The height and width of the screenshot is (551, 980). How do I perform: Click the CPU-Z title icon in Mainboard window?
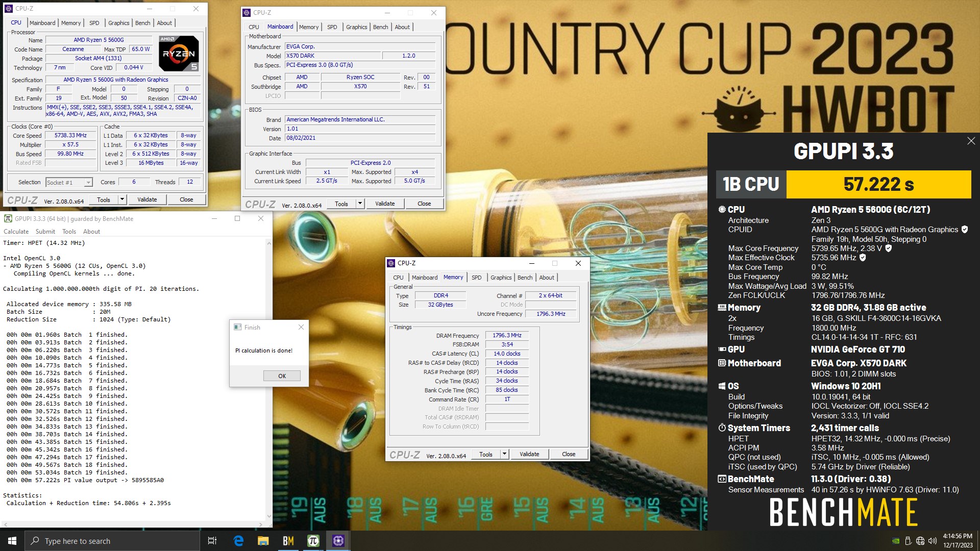point(247,13)
